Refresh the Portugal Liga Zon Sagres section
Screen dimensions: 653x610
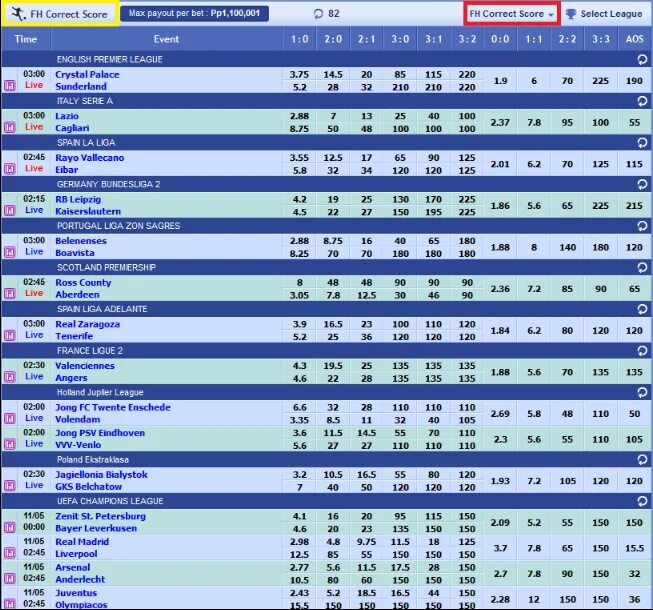[x=642, y=226]
